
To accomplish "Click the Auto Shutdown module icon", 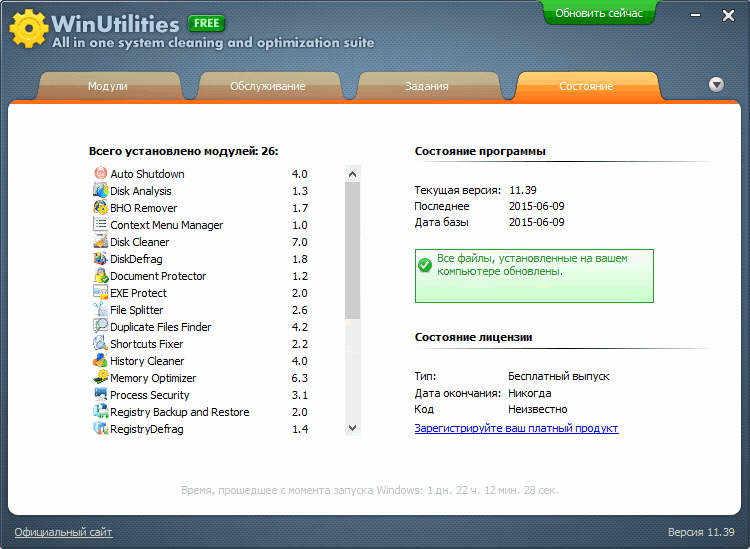I will point(100,173).
